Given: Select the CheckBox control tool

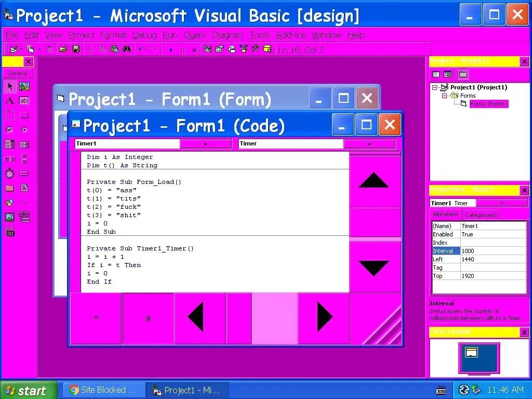Looking at the screenshot, I should (10, 129).
